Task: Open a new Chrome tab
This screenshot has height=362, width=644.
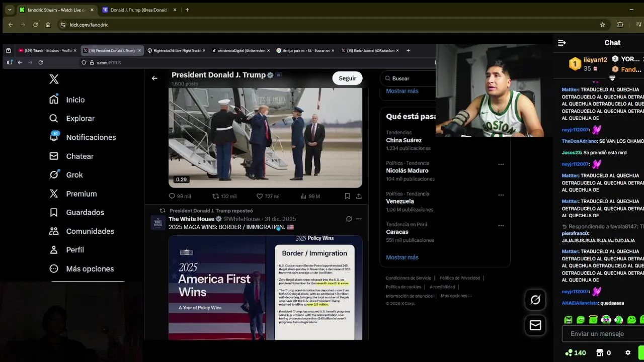Action: pyautogui.click(x=187, y=10)
